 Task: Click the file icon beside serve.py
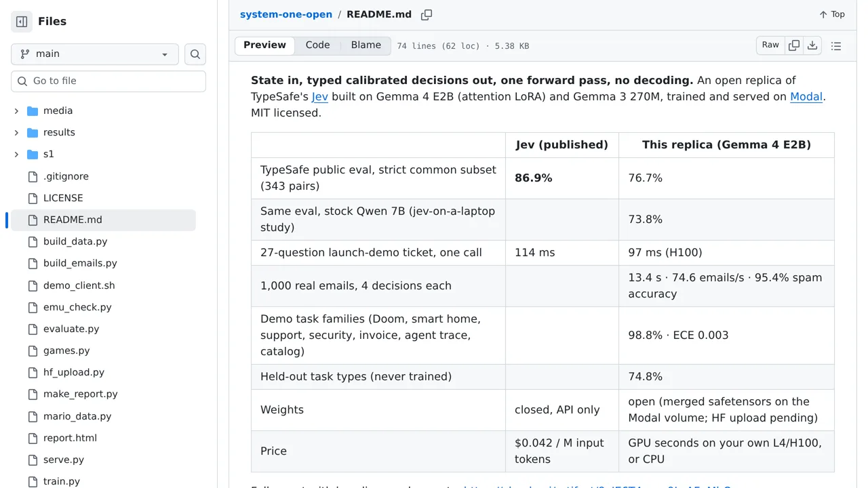coord(33,460)
